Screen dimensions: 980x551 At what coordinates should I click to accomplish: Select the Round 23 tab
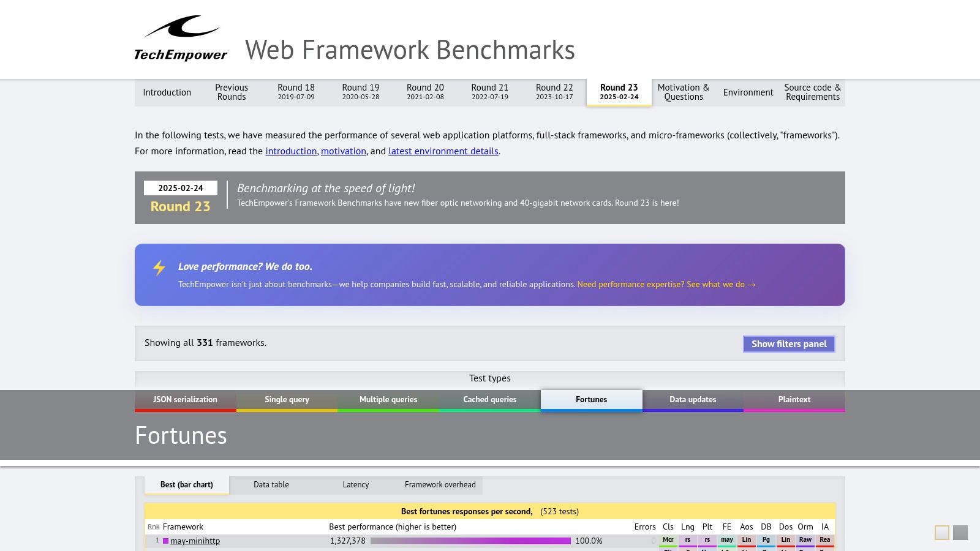click(619, 92)
